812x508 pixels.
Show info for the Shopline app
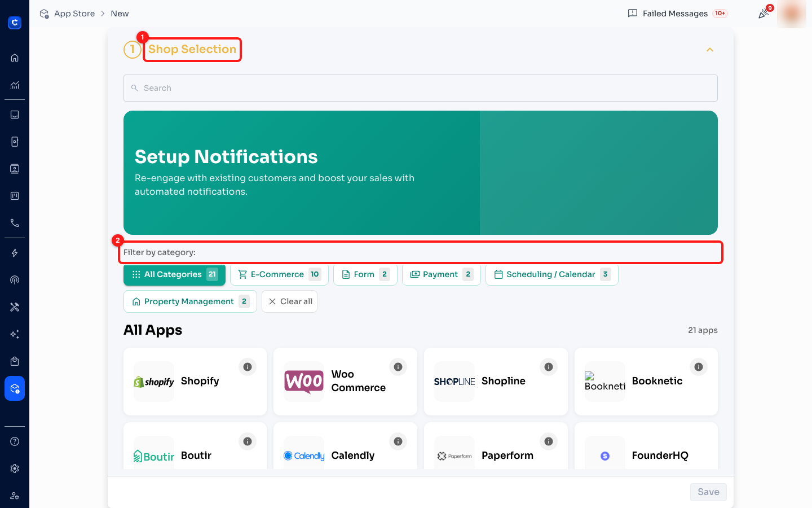coord(549,367)
